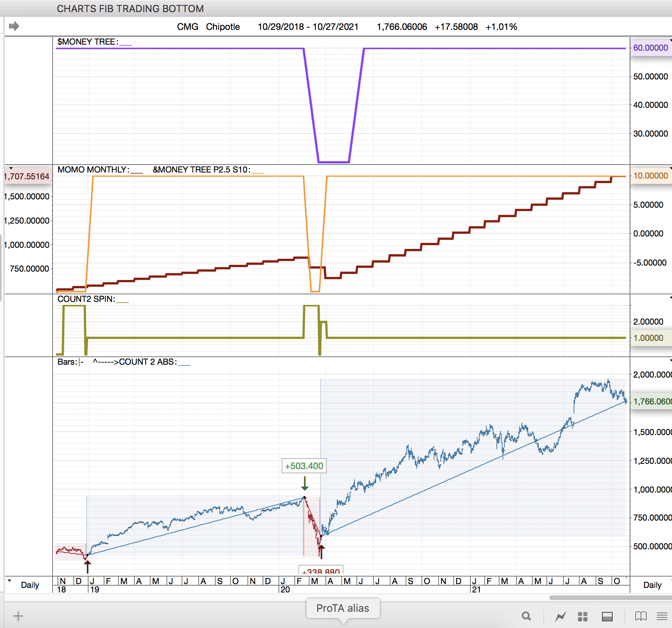Click year label 20 on time axis
672x628 pixels.
point(285,589)
